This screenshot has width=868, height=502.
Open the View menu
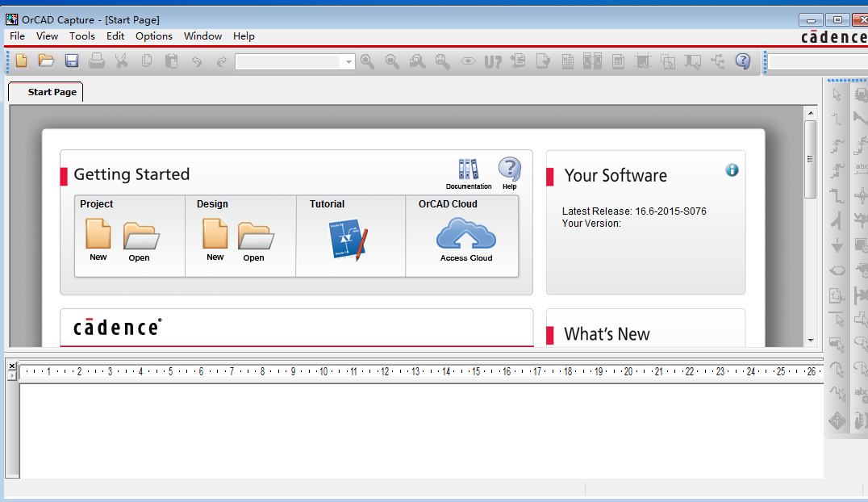click(47, 36)
